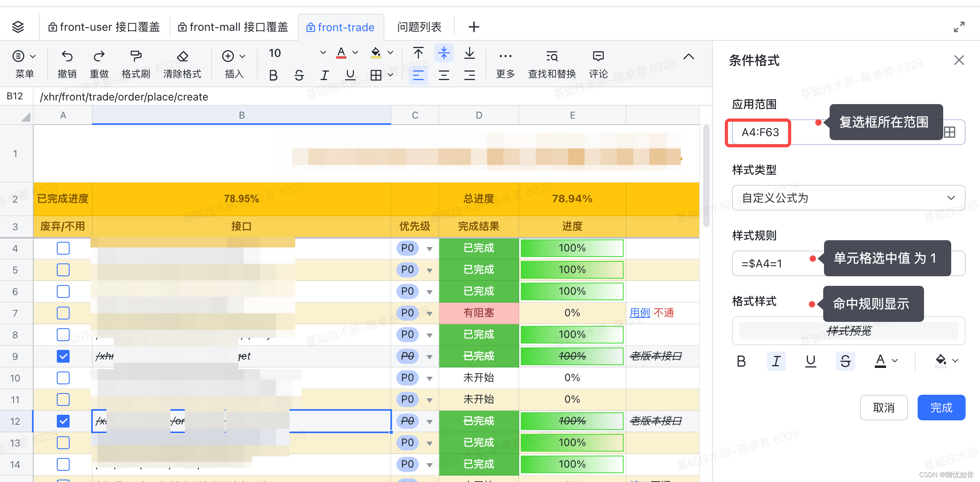The height and width of the screenshot is (482, 980).
Task: Check the checkbox in row 4
Action: [63, 248]
